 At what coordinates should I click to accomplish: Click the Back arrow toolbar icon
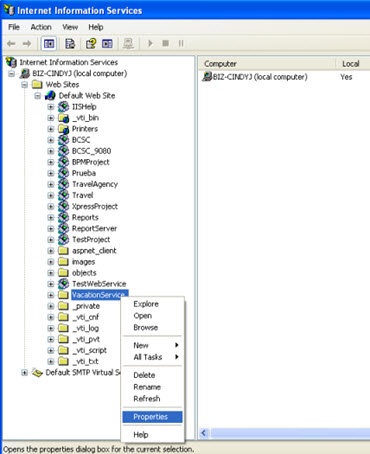pyautogui.click(x=11, y=44)
